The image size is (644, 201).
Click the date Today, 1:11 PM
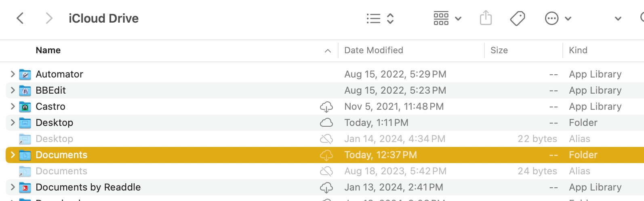click(x=376, y=123)
